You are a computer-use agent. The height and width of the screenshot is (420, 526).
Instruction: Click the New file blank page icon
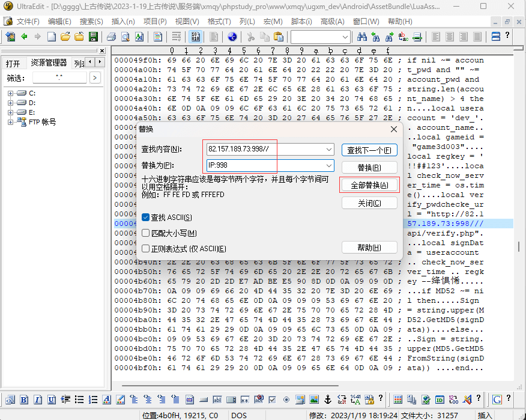point(52,37)
